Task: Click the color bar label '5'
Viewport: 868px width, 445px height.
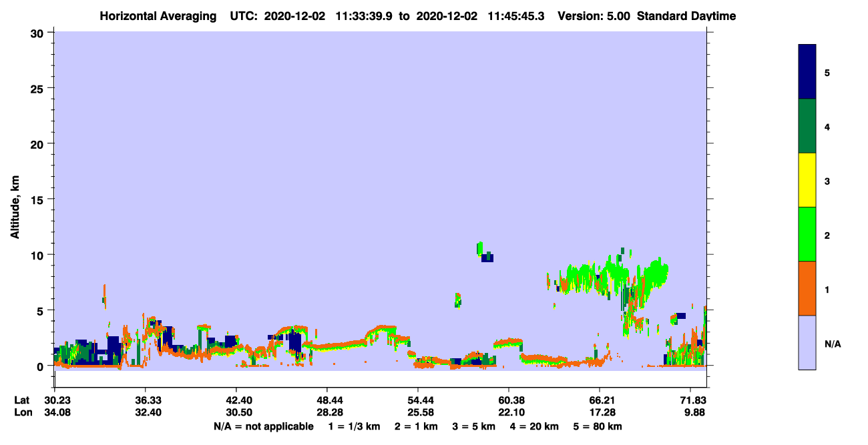Action: coord(827,73)
